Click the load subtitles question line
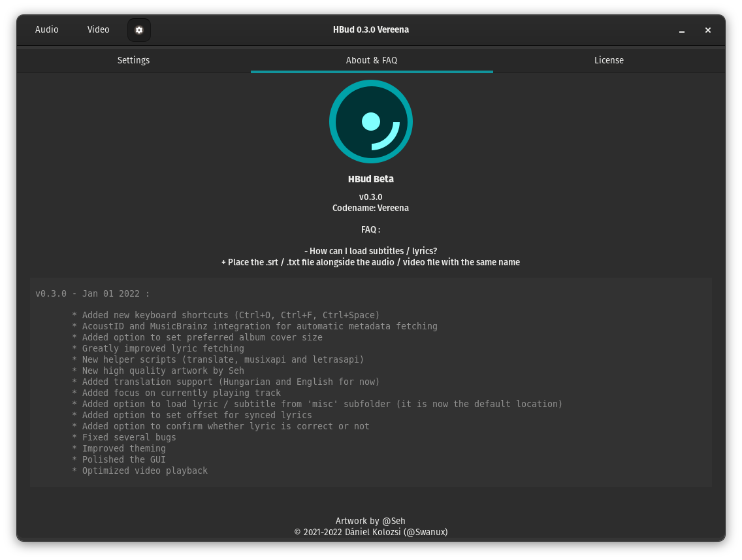 [x=370, y=251]
